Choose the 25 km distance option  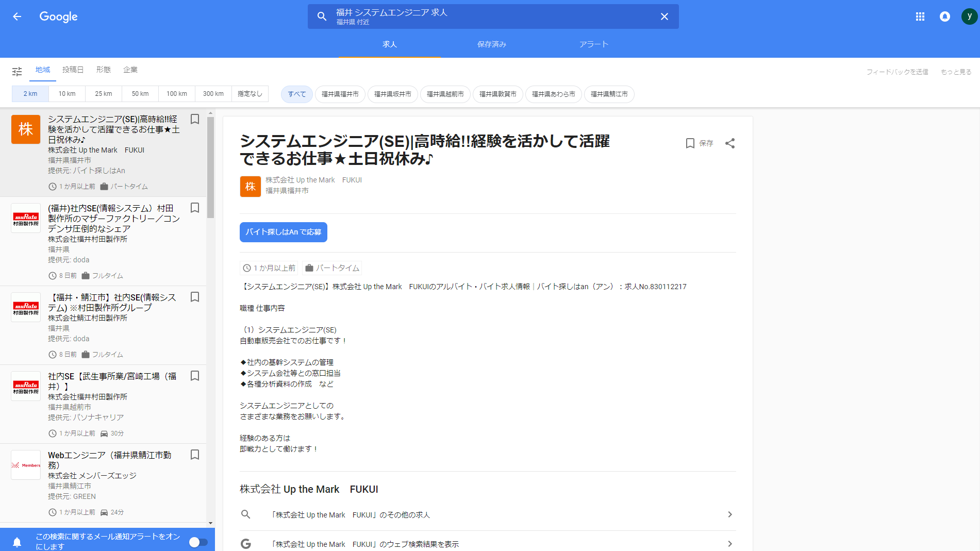[104, 94]
